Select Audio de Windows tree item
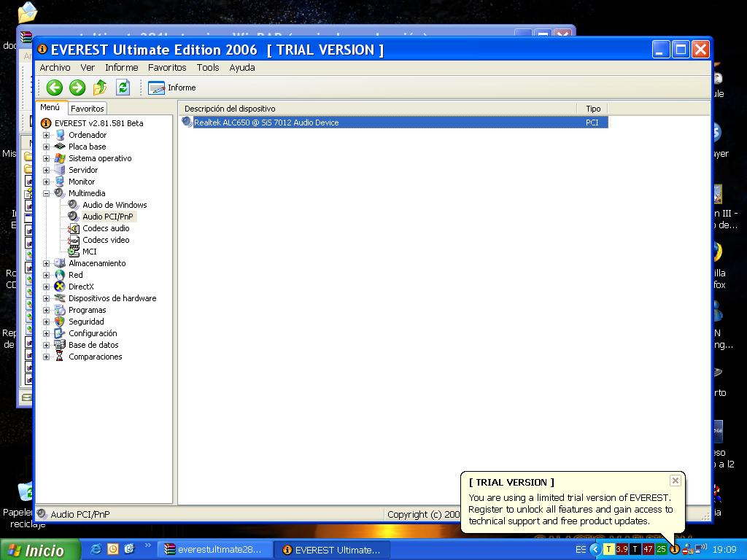Viewport: 747px width, 560px height. click(115, 205)
